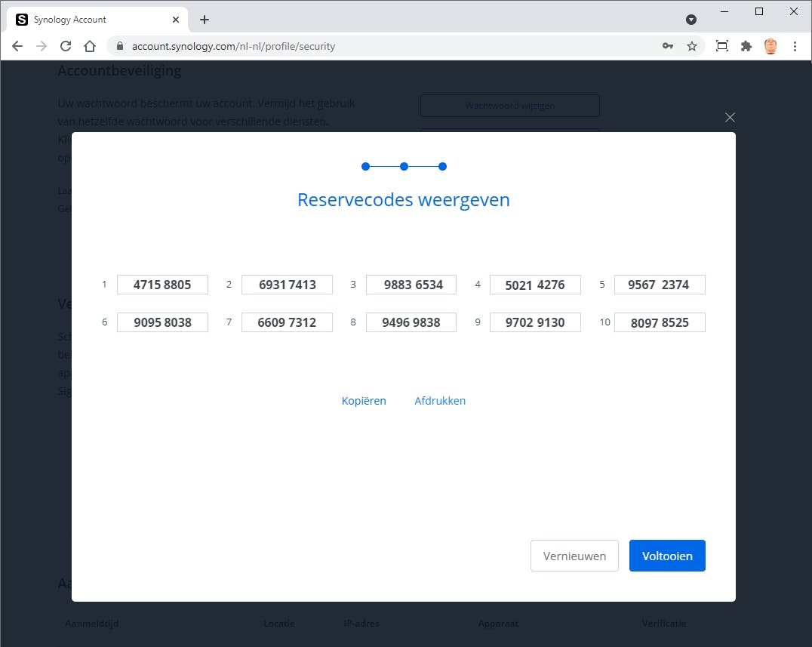Maximize the Chrome window
Image resolution: width=812 pixels, height=647 pixels.
[x=759, y=11]
